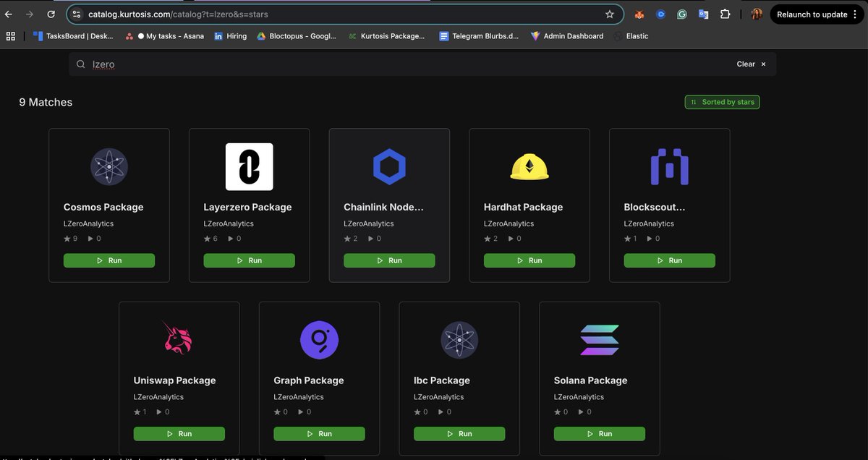Go back using the browser back arrow
This screenshot has height=460, width=868.
click(9, 14)
